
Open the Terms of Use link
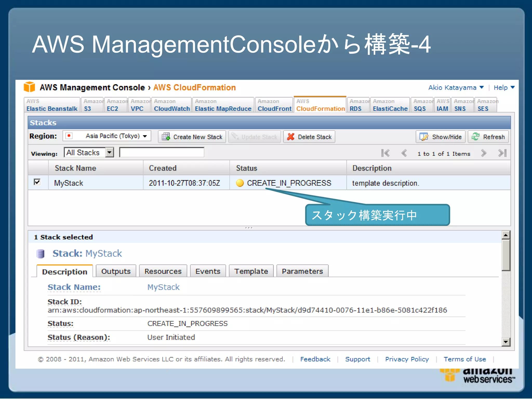[465, 359]
